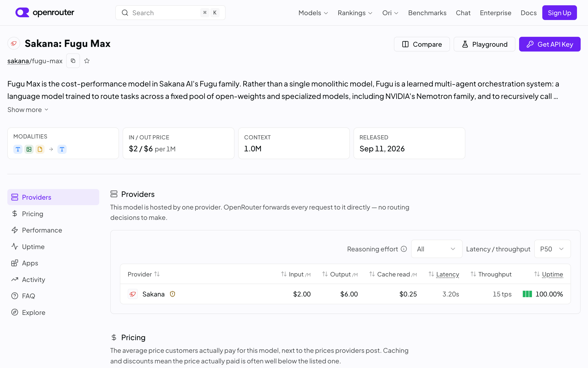
Task: Click the OpenRouter logo icon
Action: (22, 12)
